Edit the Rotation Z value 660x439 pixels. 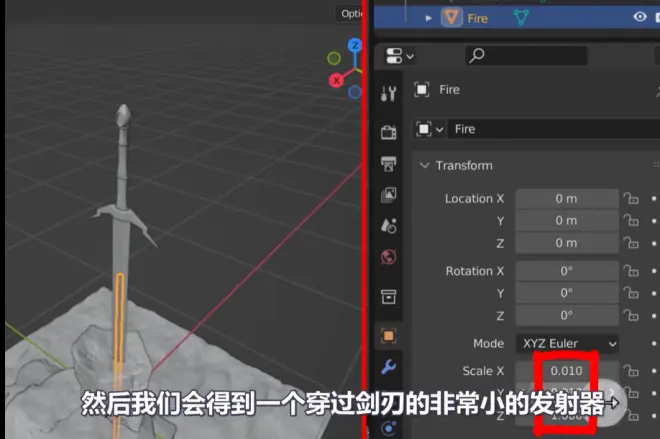click(x=567, y=315)
